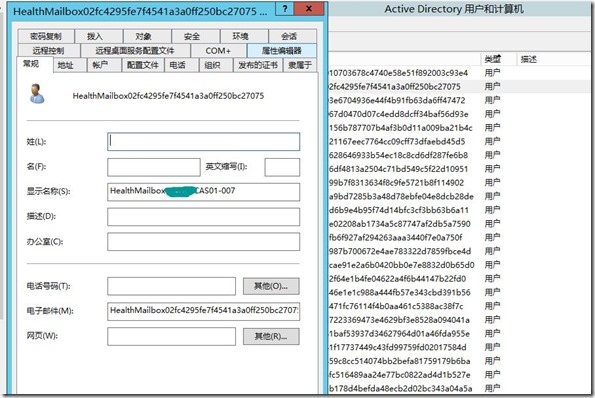Switch to the 地址 tab

coord(69,65)
